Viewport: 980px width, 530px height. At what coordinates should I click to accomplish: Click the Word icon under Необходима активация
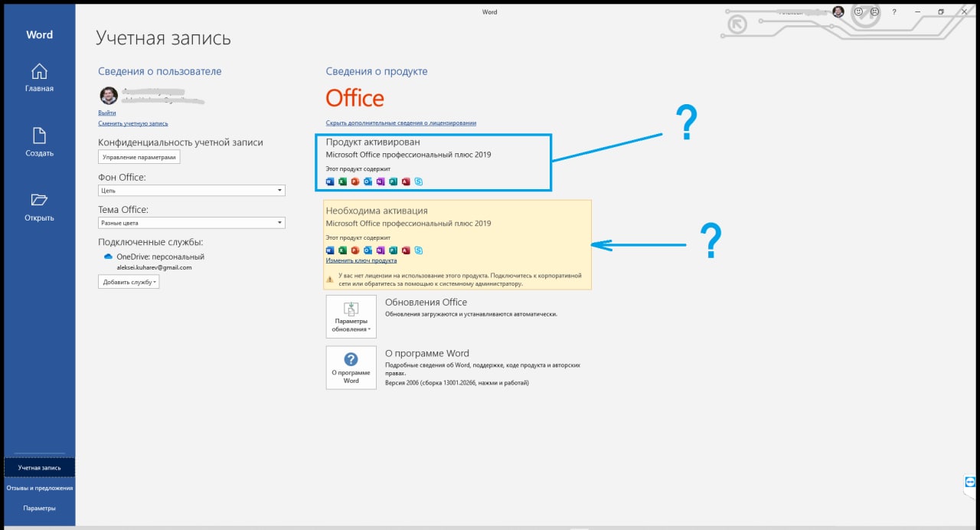(331, 250)
